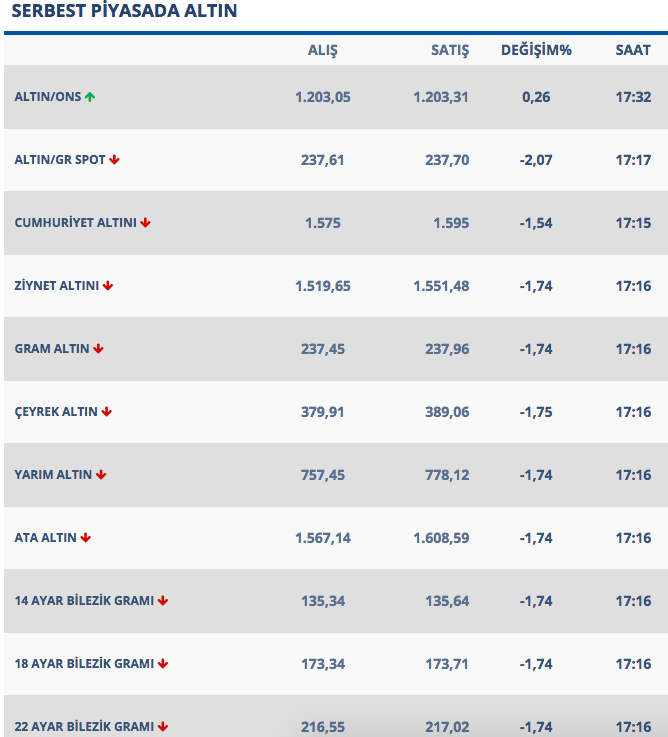The height and width of the screenshot is (737, 668).
Task: Click red arrow next to 14 AYAR BİLEZİK GRAMI
Action: (163, 601)
